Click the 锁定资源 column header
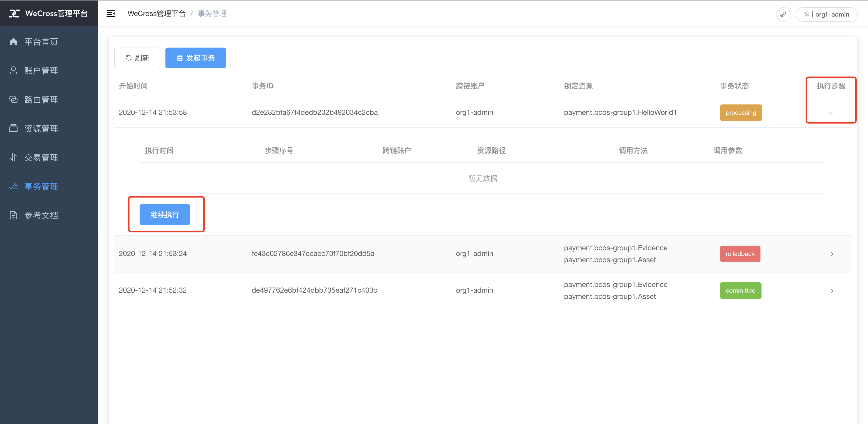 point(578,86)
